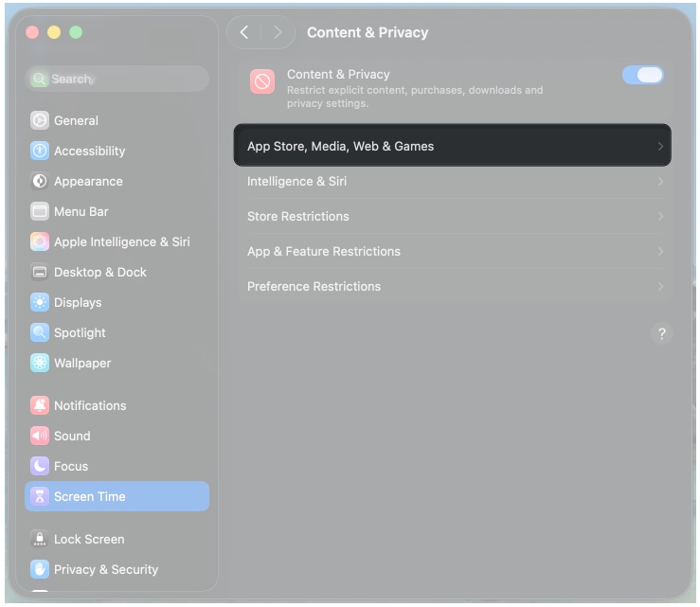Viewport: 700px width, 607px height.
Task: Click the General gear icon in sidebar
Action: pos(39,120)
